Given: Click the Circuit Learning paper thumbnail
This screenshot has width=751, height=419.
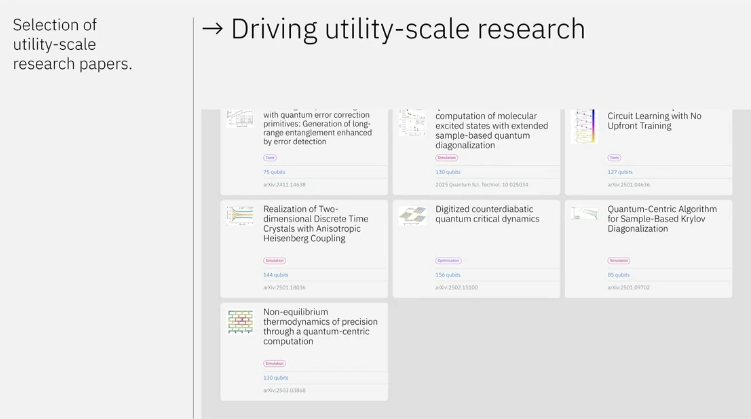Looking at the screenshot, I should pos(583,126).
